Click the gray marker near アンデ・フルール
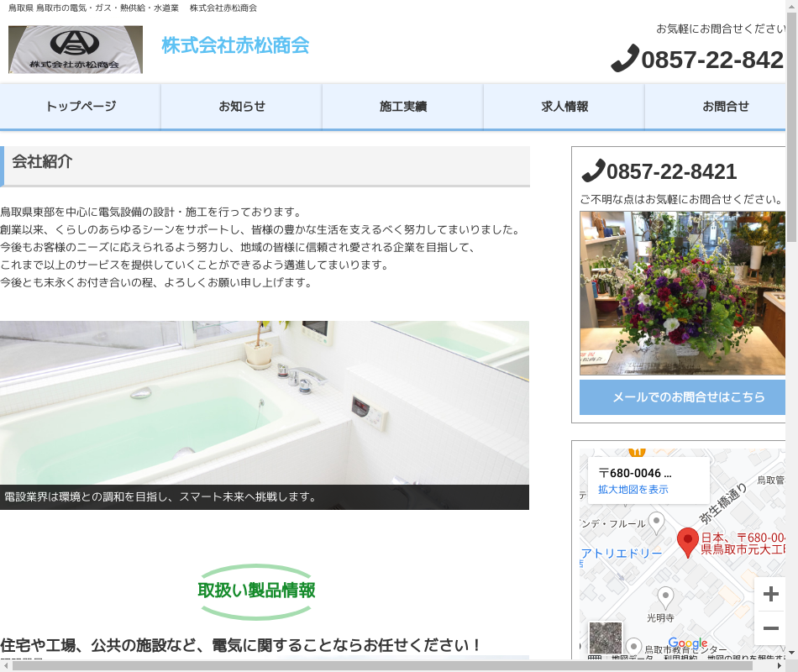The image size is (798, 672). tap(656, 522)
